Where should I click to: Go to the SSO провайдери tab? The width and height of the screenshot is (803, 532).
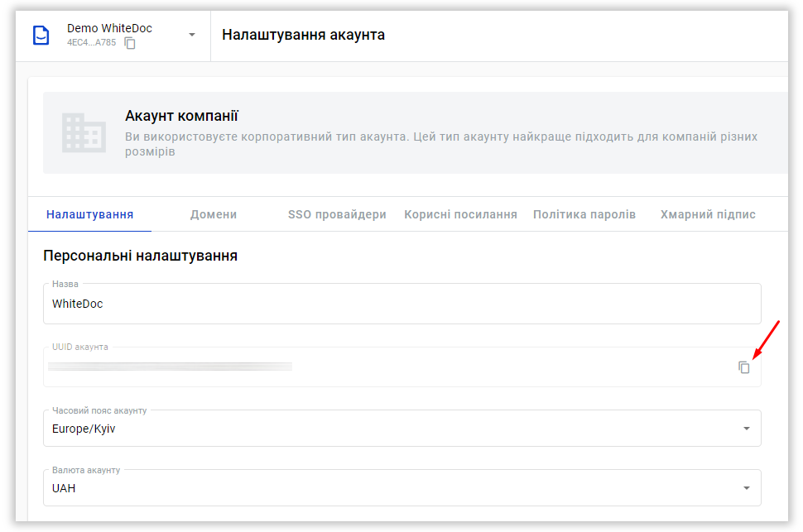337,214
